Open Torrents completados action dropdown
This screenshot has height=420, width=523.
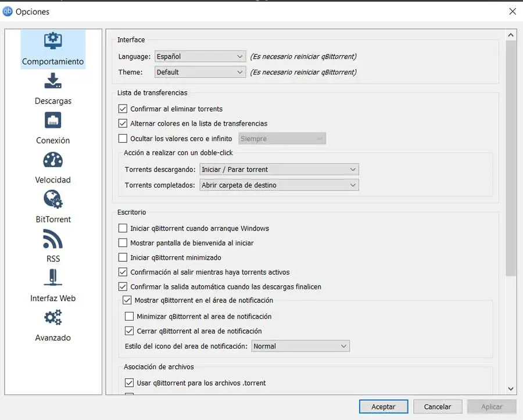pos(279,185)
